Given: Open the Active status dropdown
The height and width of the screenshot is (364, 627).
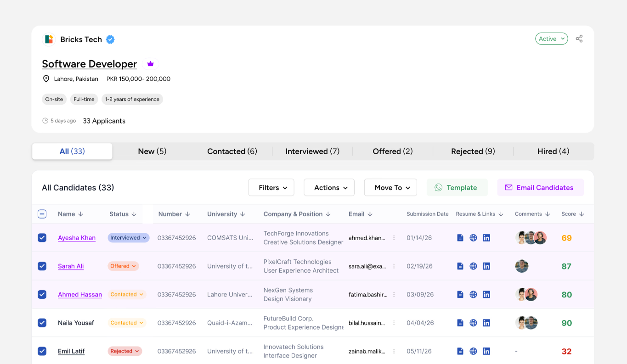Looking at the screenshot, I should coord(551,39).
